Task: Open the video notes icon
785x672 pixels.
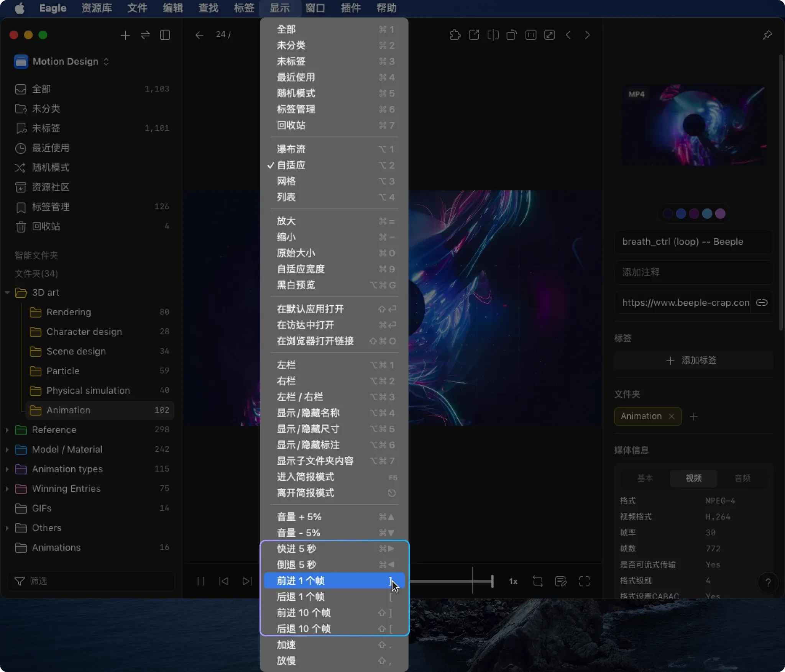Action: pos(561,581)
